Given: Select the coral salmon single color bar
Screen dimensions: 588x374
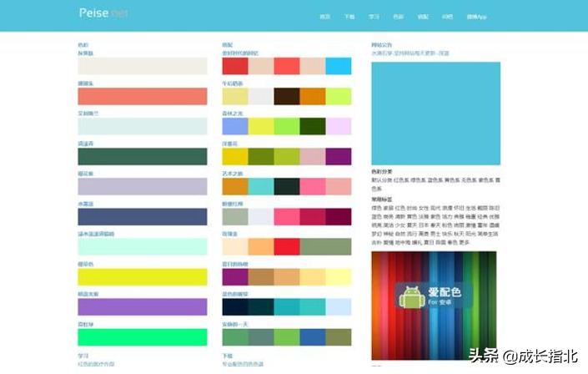Looking at the screenshot, I should click(x=143, y=96).
